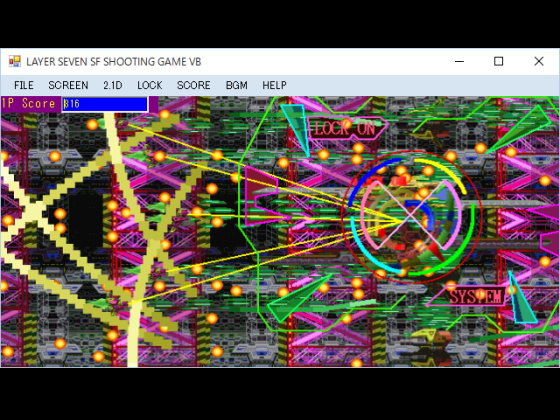Maximize the game window
560x420 pixels.
(x=499, y=61)
